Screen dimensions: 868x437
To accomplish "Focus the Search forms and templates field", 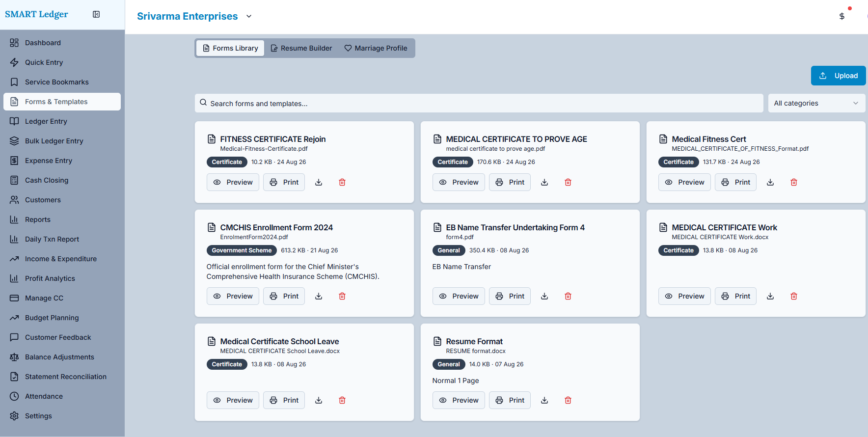I will coord(479,103).
